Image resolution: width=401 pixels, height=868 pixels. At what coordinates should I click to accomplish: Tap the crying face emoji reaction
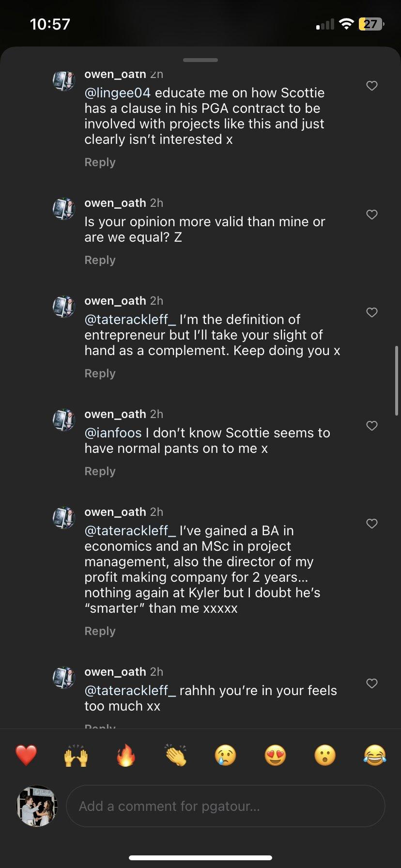point(226,755)
